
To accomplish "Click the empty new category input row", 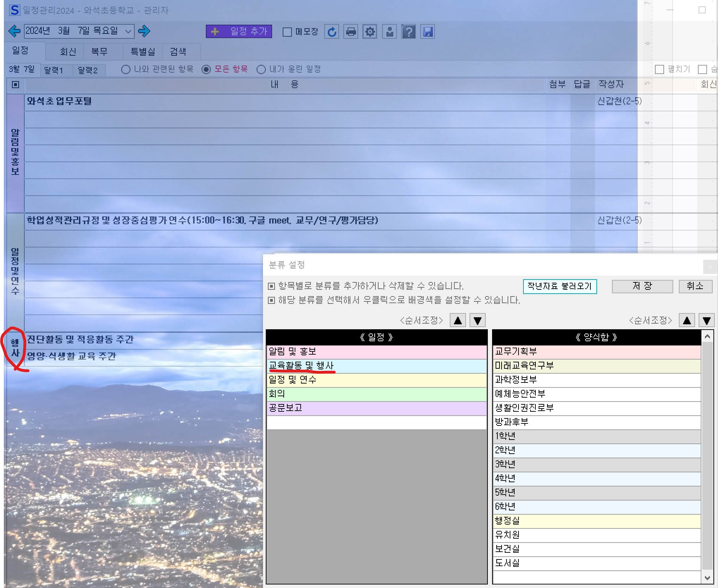I will tap(376, 422).
